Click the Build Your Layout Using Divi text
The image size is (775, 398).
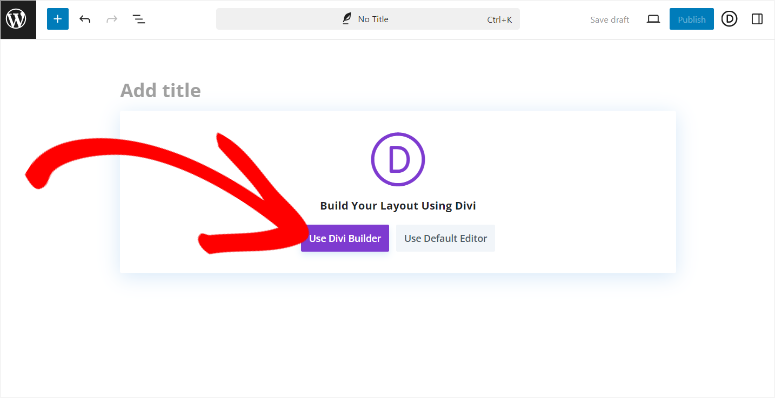(x=398, y=206)
